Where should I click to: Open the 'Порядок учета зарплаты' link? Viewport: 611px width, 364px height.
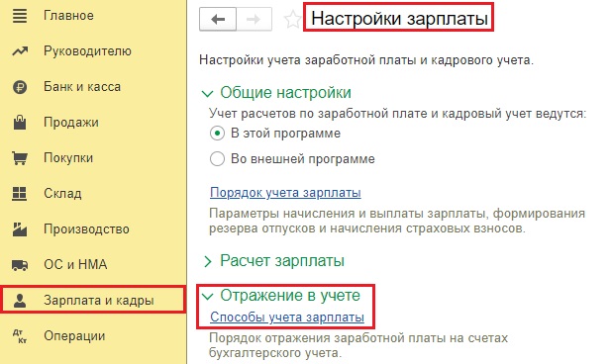point(285,193)
